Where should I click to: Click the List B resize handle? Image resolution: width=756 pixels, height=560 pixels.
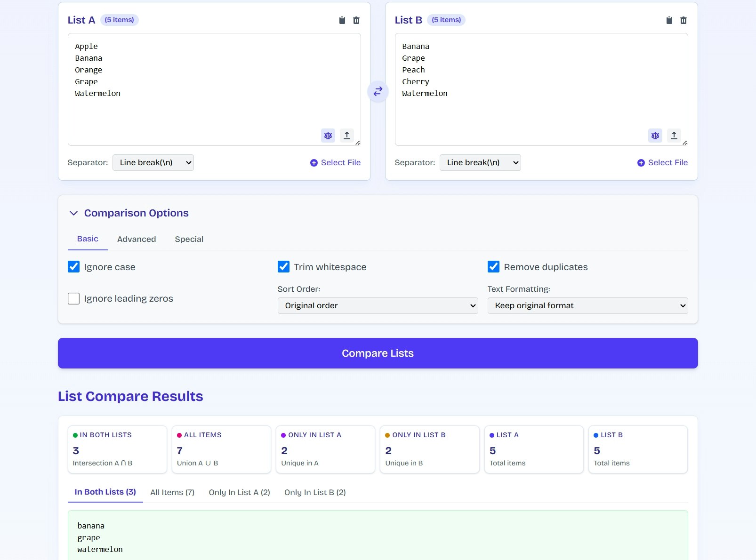pos(685,143)
